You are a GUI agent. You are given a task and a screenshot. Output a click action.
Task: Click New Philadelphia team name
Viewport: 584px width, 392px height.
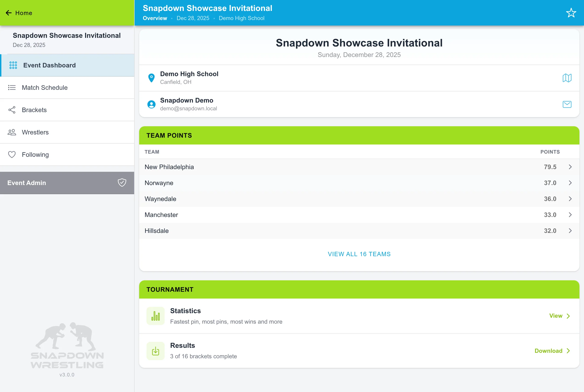click(x=169, y=167)
